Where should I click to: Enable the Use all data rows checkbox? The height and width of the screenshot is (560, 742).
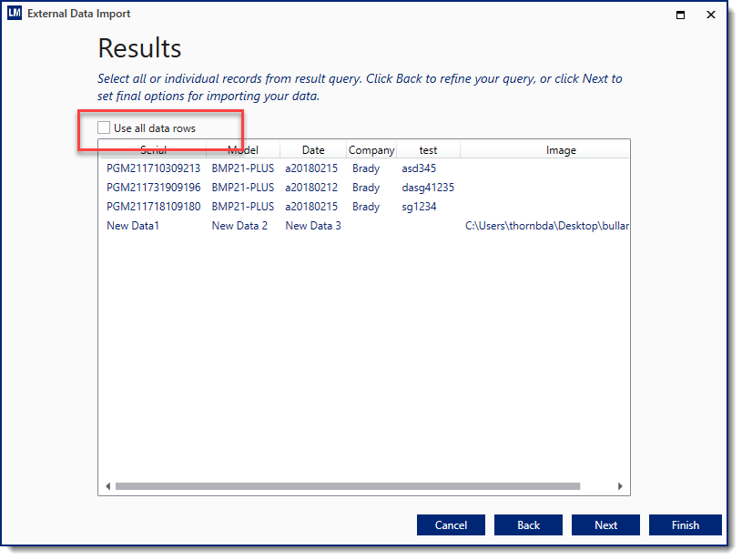[105, 128]
